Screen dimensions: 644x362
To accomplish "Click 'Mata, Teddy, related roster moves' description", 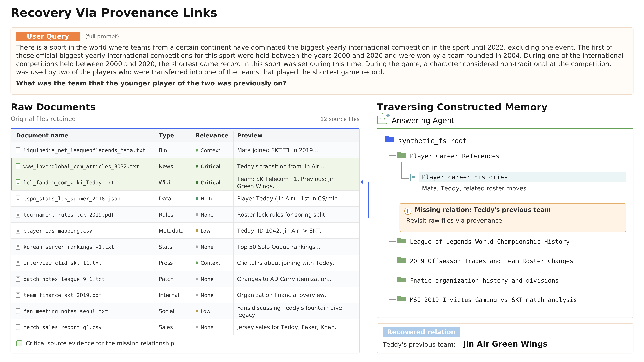I will point(474,188).
